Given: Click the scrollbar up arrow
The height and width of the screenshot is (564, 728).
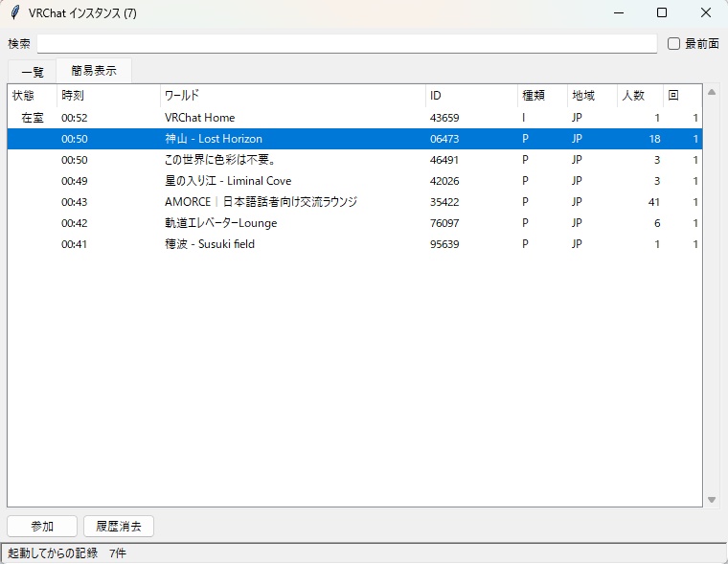Looking at the screenshot, I should [x=712, y=92].
